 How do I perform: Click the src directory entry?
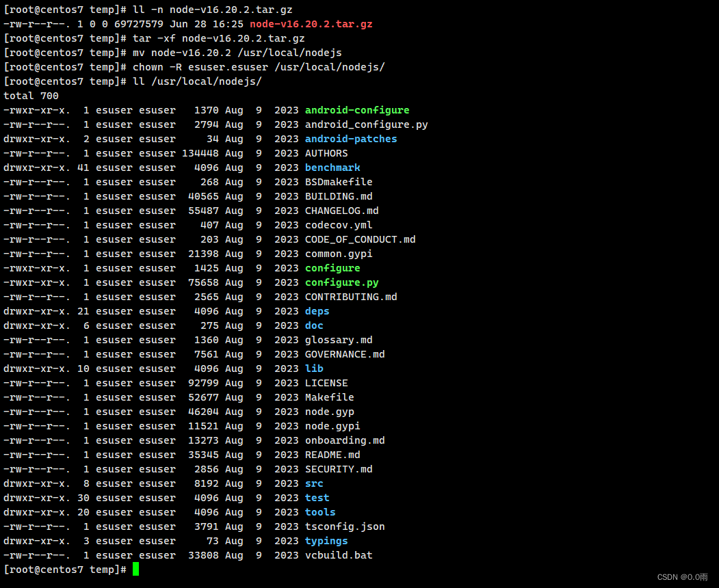[x=313, y=483]
